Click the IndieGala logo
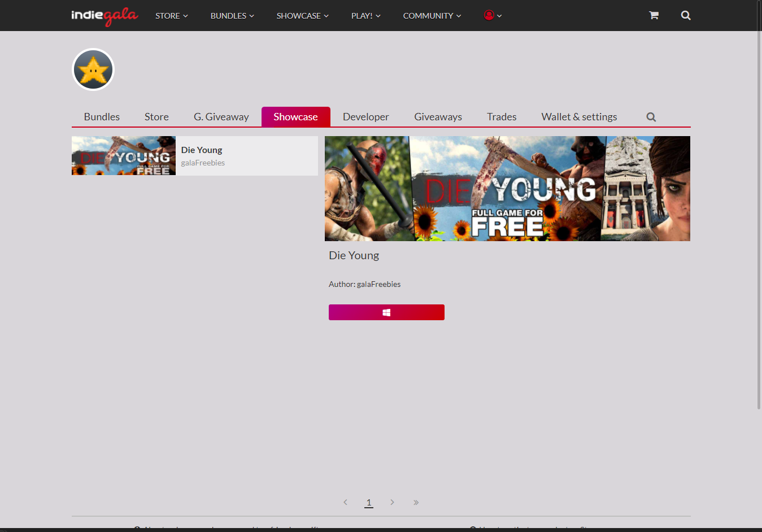The width and height of the screenshot is (762, 532). tap(104, 16)
